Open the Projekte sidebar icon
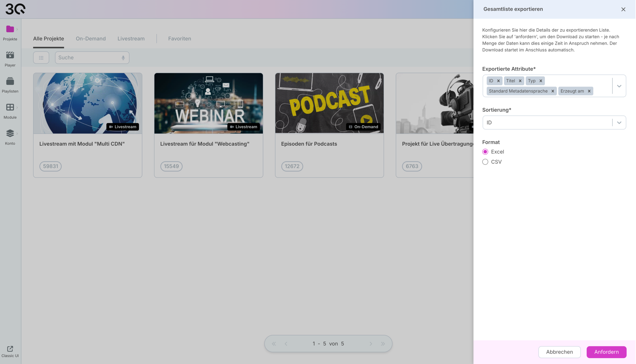The width and height of the screenshot is (636, 364). point(10,29)
